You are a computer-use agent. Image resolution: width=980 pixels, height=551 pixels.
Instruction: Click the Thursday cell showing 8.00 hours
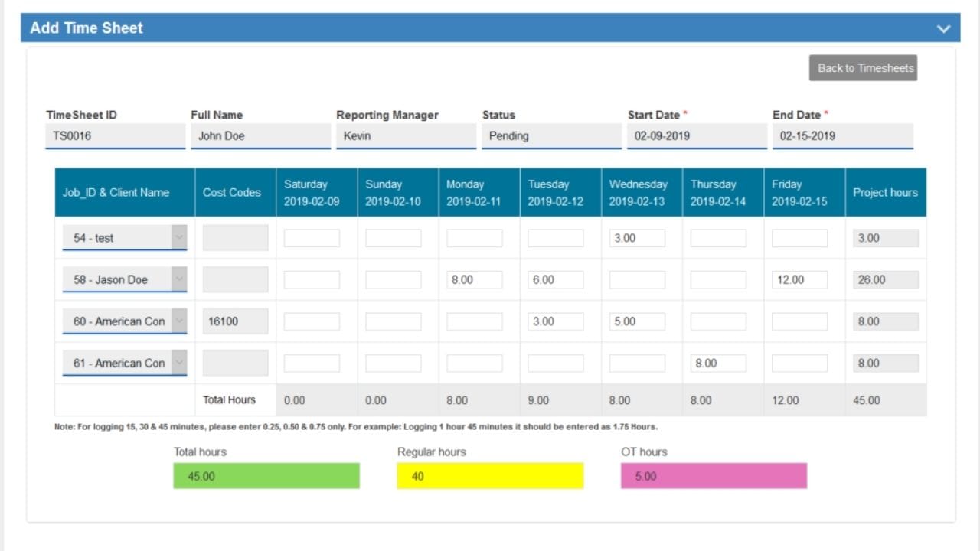[717, 363]
